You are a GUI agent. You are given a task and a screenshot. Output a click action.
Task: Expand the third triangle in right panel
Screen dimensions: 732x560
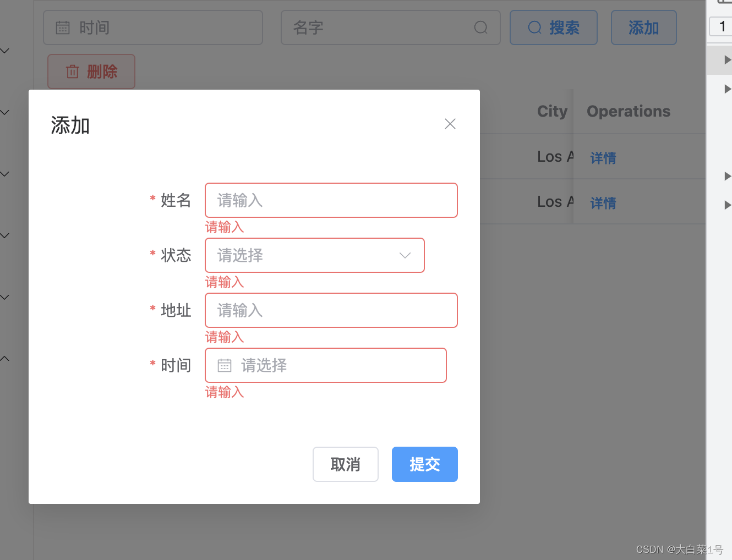(x=728, y=176)
